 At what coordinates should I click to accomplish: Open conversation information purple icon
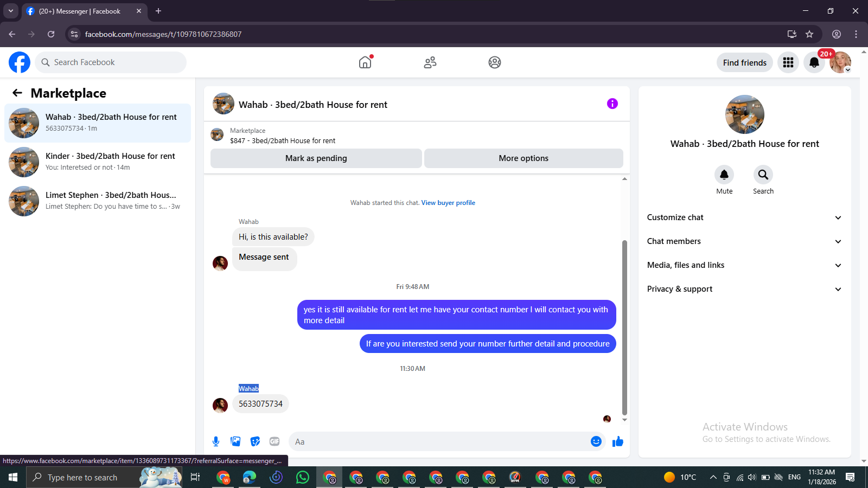(612, 104)
